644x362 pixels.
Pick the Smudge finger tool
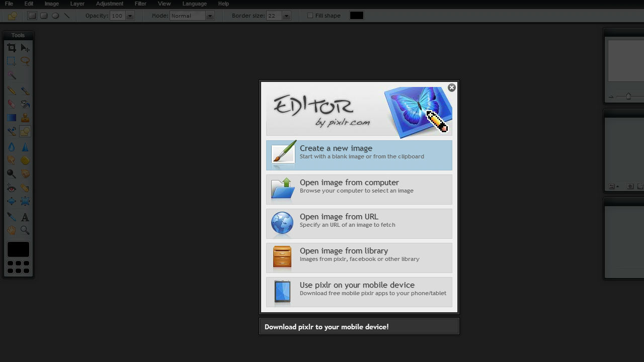point(11,160)
